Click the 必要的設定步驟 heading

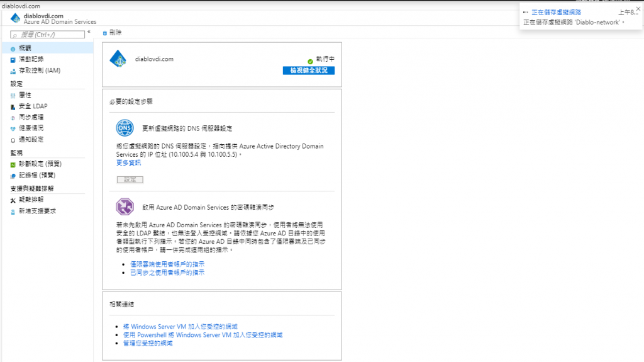point(131,101)
